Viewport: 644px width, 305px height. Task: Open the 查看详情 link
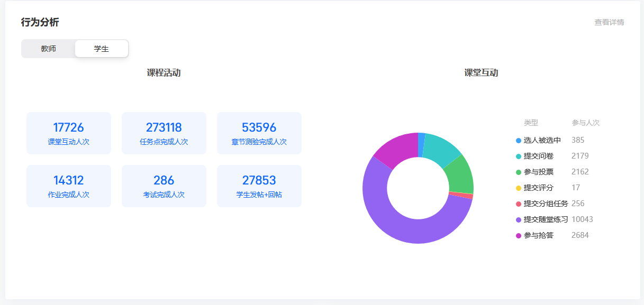pos(609,22)
